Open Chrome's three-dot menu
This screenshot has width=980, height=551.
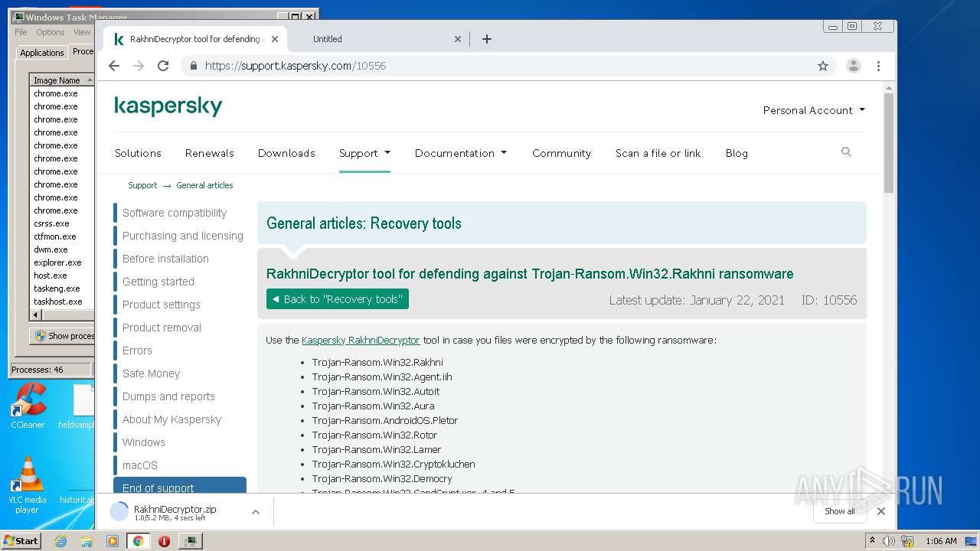pyautogui.click(x=879, y=66)
